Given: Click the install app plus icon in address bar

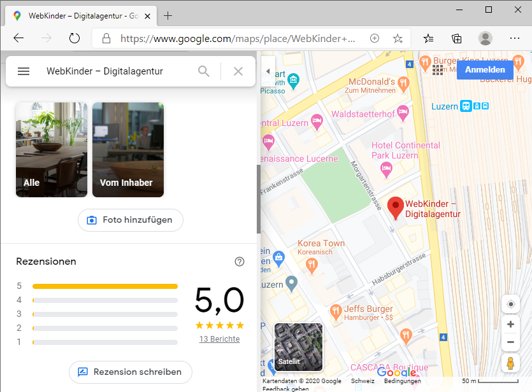Looking at the screenshot, I should (x=375, y=38).
